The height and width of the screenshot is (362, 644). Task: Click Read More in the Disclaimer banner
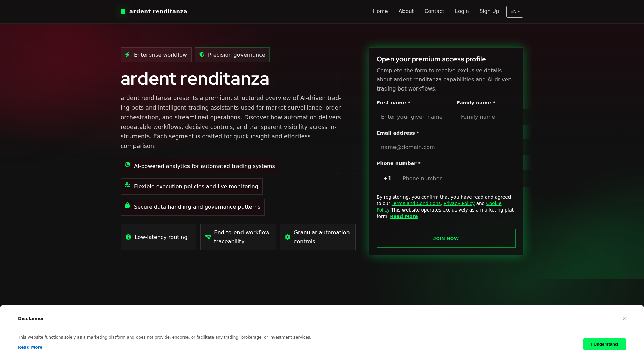[x=30, y=347]
